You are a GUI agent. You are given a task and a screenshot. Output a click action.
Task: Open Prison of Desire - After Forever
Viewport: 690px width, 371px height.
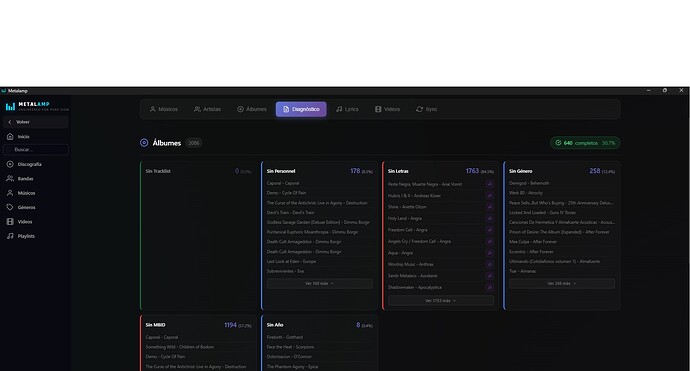point(559,232)
